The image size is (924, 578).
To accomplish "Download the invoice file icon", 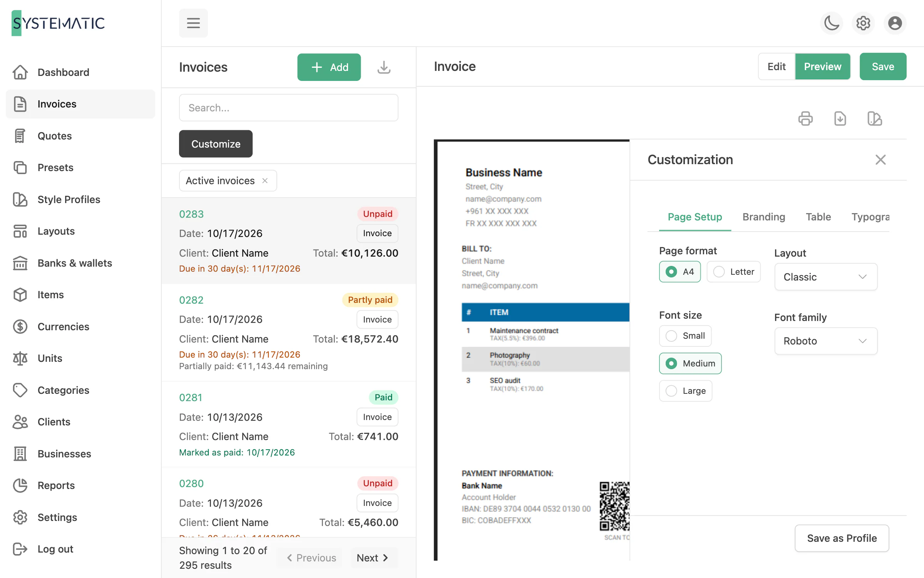I will (x=840, y=119).
